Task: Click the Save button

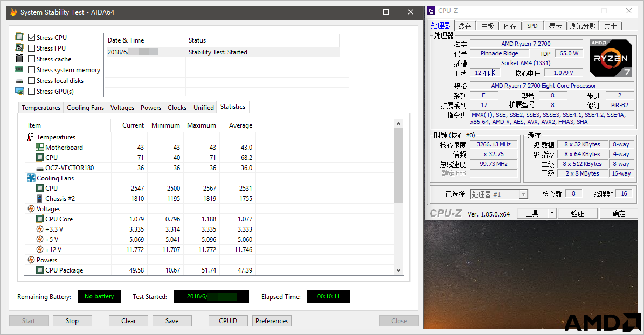Action: (x=172, y=321)
